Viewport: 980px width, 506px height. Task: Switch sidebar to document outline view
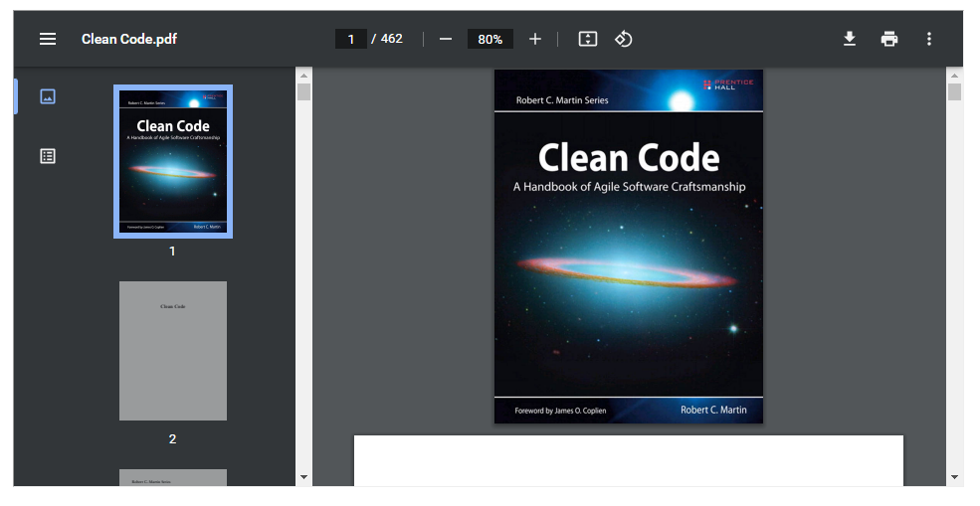pos(48,156)
